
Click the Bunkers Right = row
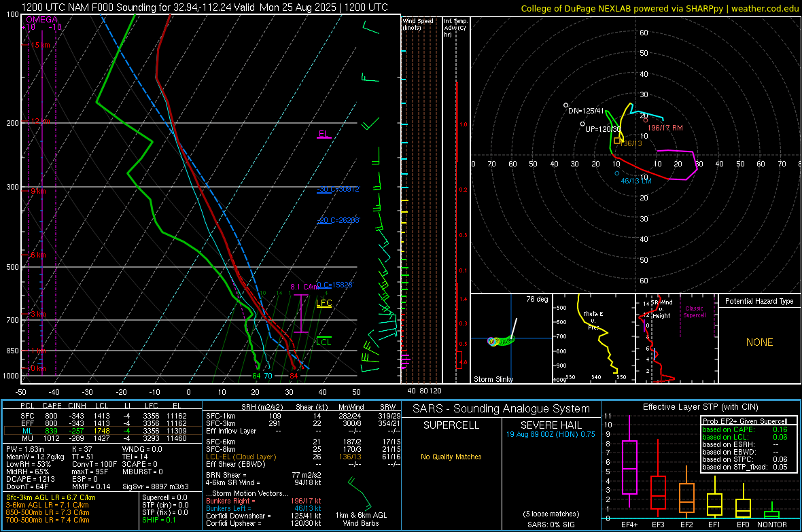click(264, 501)
